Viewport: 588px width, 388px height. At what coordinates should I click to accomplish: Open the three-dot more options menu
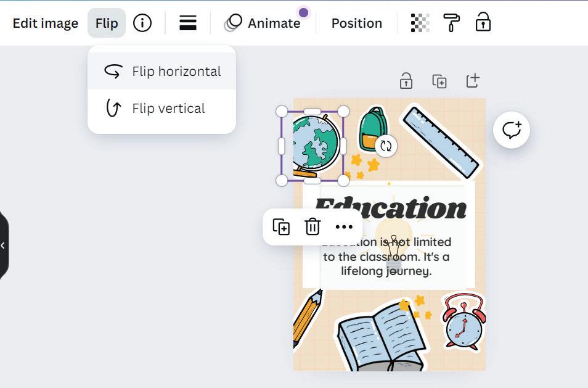pos(344,226)
